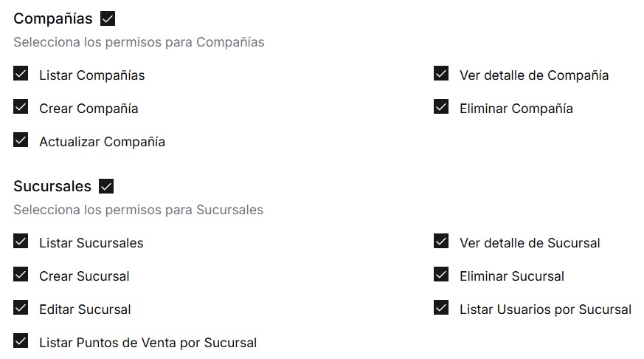Toggle Crear Sucursal checkbox
This screenshot has width=644, height=359.
click(x=21, y=275)
